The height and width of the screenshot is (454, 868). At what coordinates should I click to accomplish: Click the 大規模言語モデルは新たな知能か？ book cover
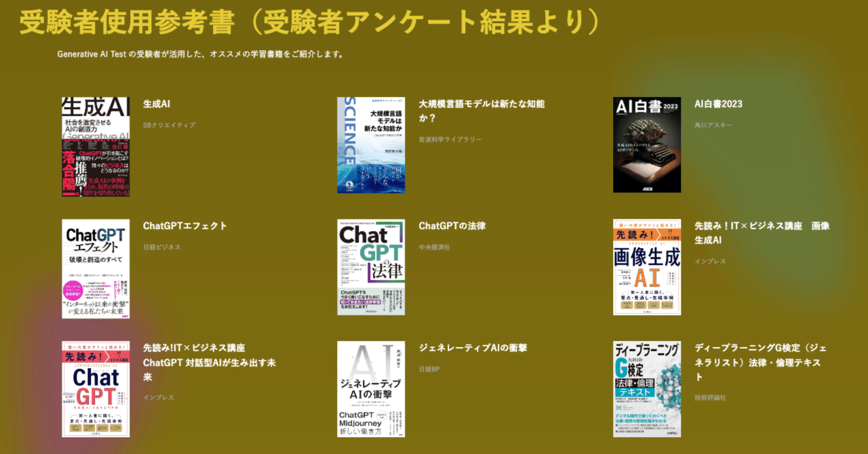tap(371, 145)
